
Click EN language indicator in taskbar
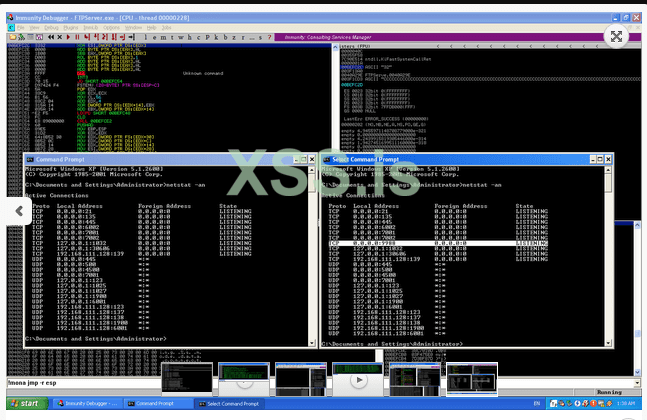[537, 403]
